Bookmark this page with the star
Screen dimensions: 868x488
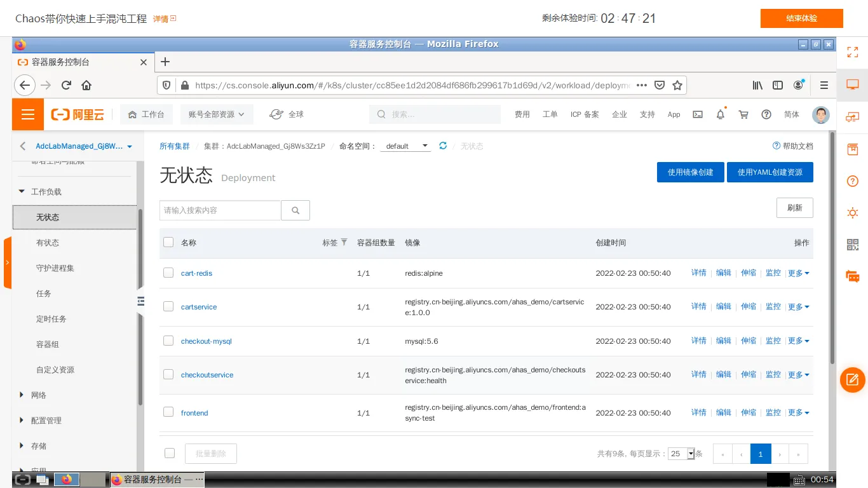click(x=677, y=85)
